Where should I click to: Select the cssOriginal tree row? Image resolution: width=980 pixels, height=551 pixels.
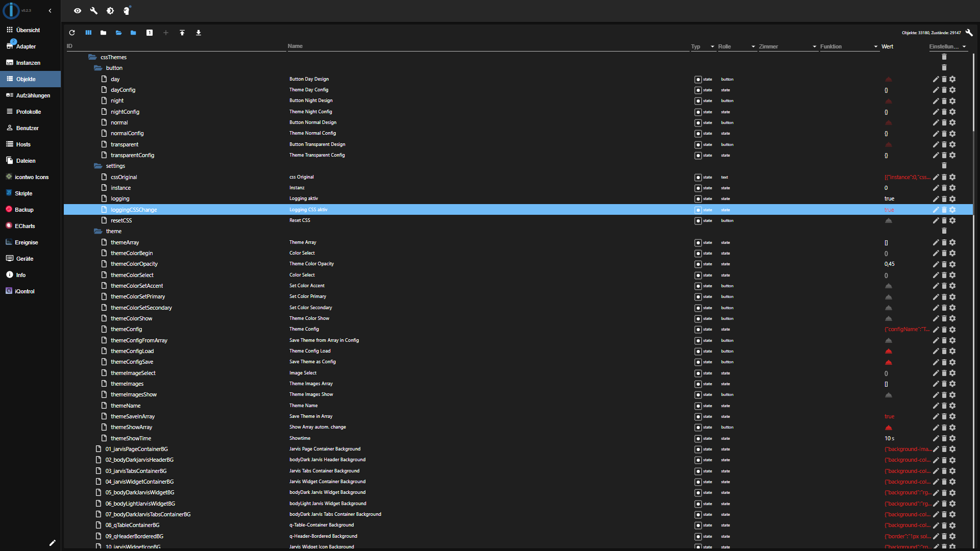coord(518,177)
